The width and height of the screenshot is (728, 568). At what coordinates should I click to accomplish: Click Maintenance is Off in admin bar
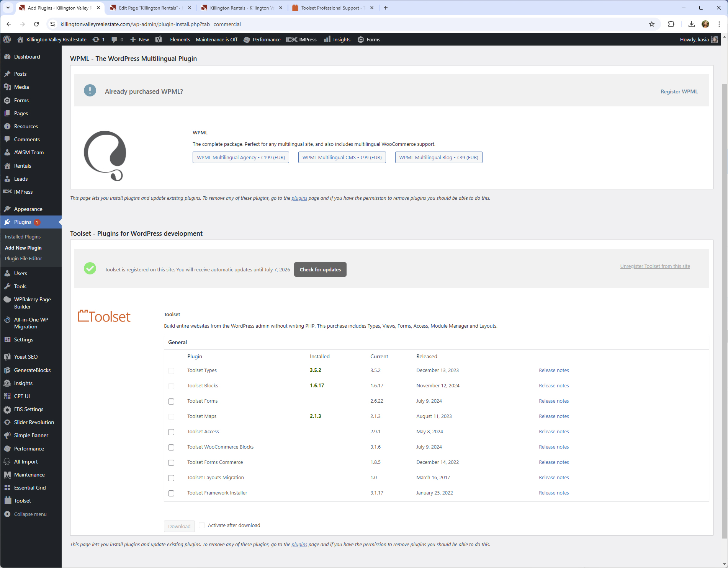(x=216, y=39)
